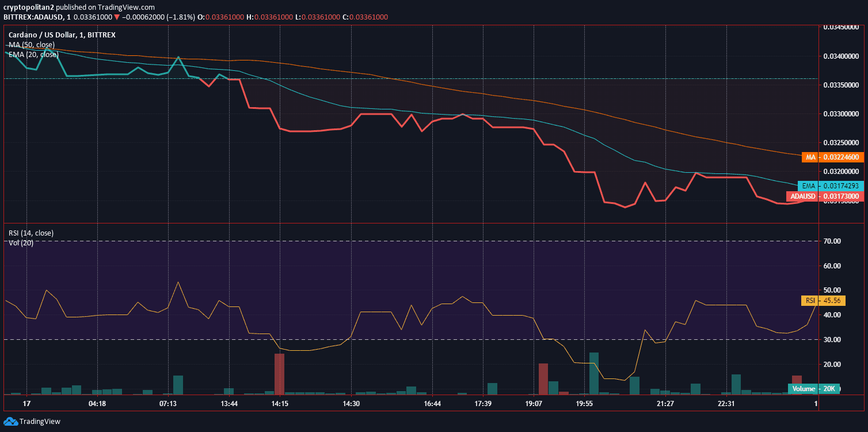
Task: Click the TradingView brand text at bottom left
Action: pos(40,421)
